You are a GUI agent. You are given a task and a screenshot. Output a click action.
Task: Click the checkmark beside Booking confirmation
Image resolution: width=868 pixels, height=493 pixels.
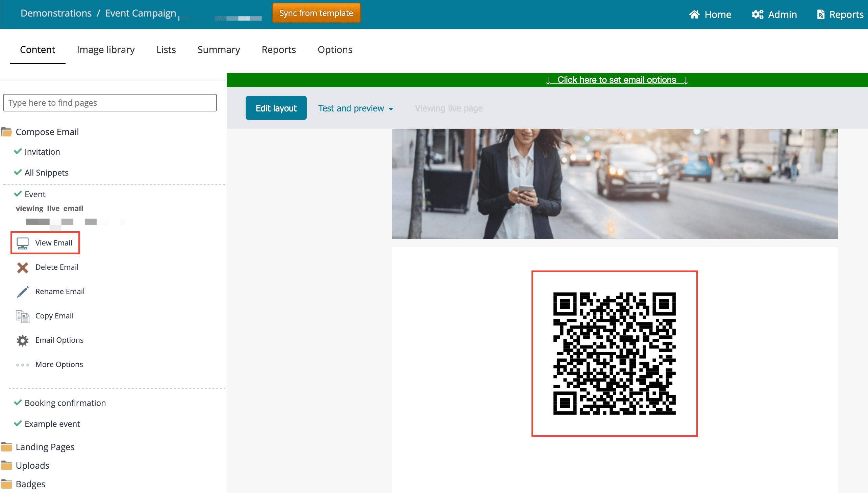(x=18, y=402)
